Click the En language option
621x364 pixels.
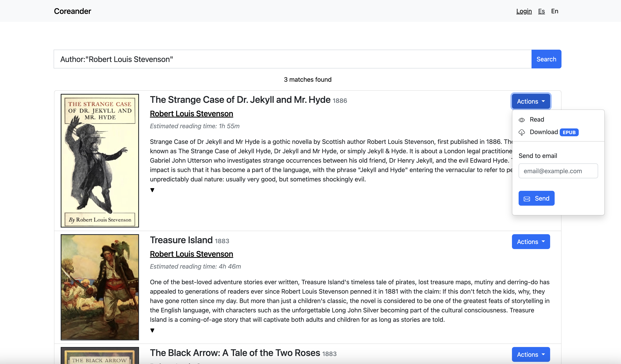(554, 11)
